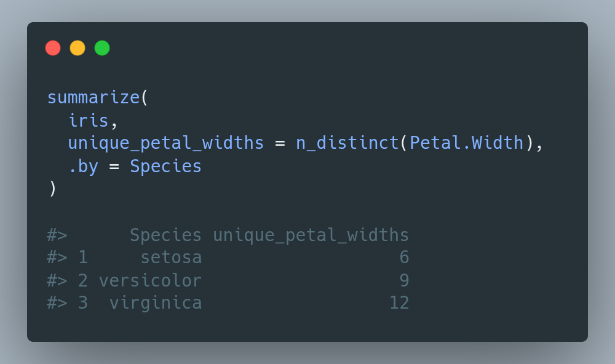Viewport: 615px width, 364px height.
Task: Click the yellow minimize window dot
Action: [x=77, y=48]
